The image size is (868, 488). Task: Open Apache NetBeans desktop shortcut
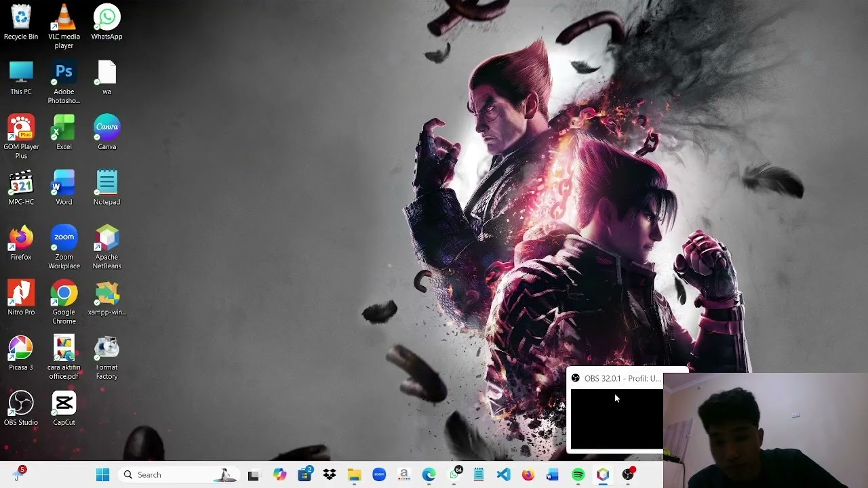(106, 247)
